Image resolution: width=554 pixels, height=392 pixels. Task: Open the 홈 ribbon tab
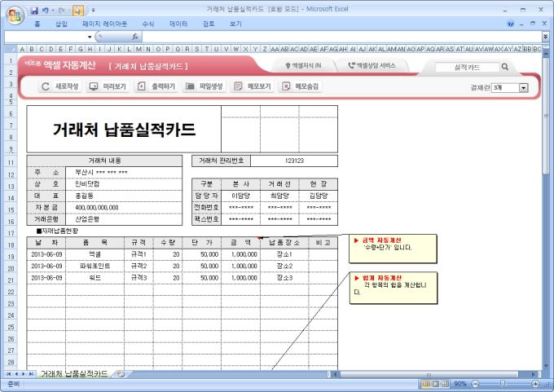coord(37,24)
